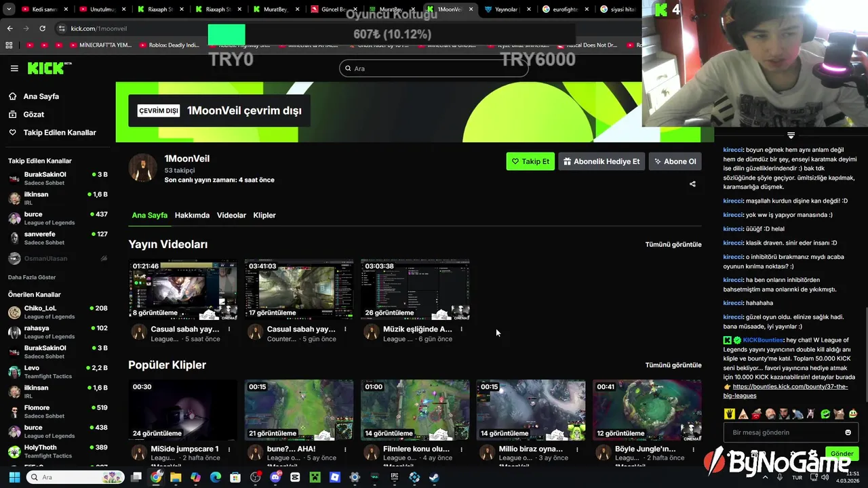The height and width of the screenshot is (488, 868).
Task: Select the Ana Sayfa channel tab
Action: [x=149, y=215]
